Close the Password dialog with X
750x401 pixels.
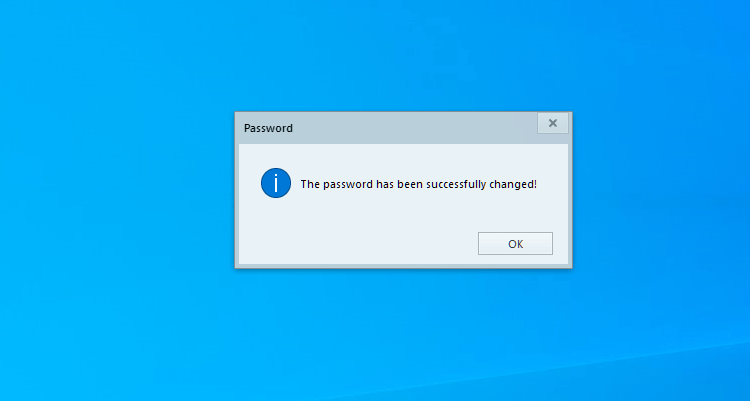(552, 123)
